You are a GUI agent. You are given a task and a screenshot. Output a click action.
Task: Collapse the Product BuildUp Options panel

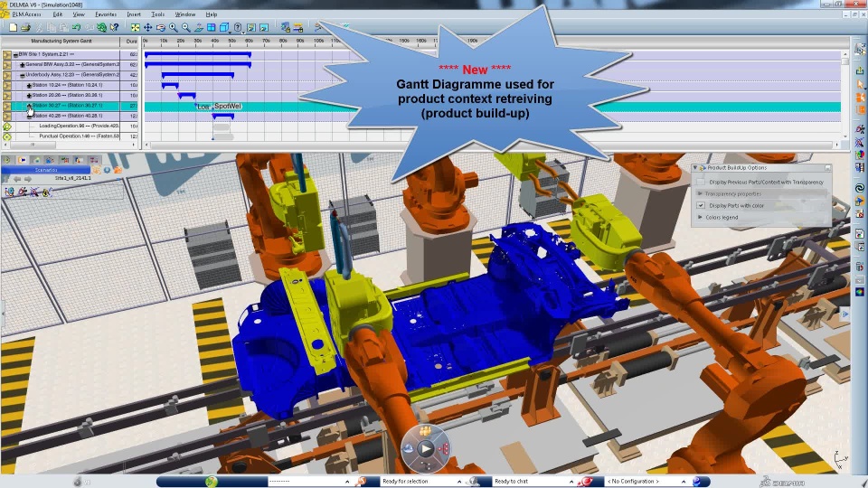[696, 168]
